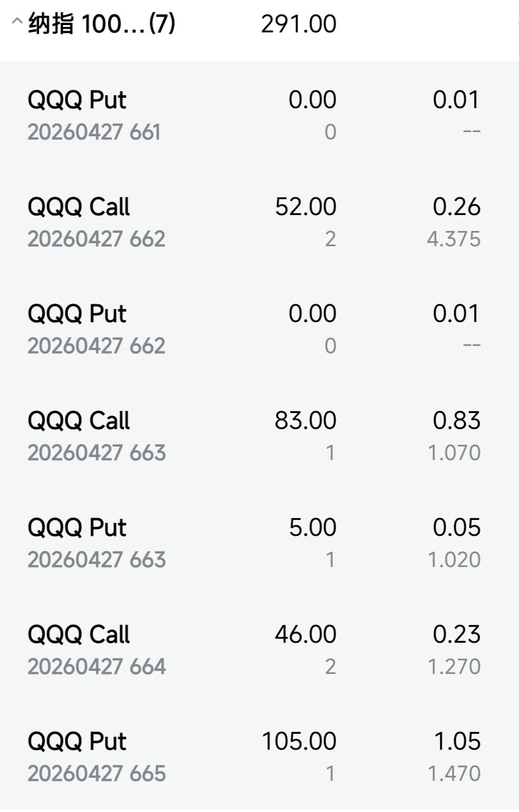
Task: Click the 纳指 100...(7) group title
Action: [102, 24]
